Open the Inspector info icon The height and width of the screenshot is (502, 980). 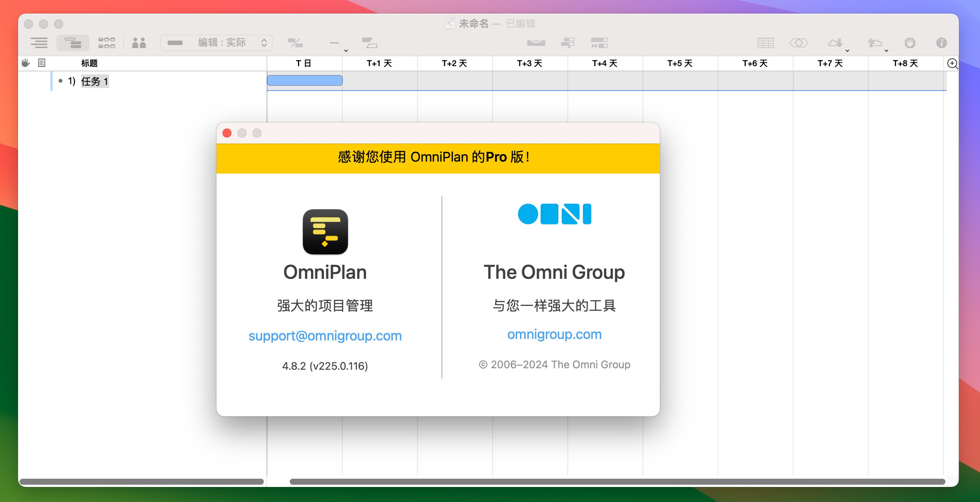coord(942,42)
